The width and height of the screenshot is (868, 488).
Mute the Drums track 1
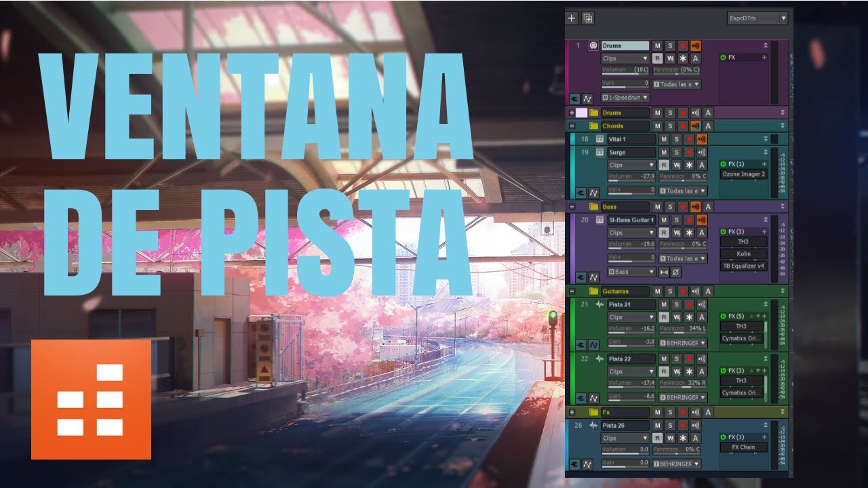point(656,45)
